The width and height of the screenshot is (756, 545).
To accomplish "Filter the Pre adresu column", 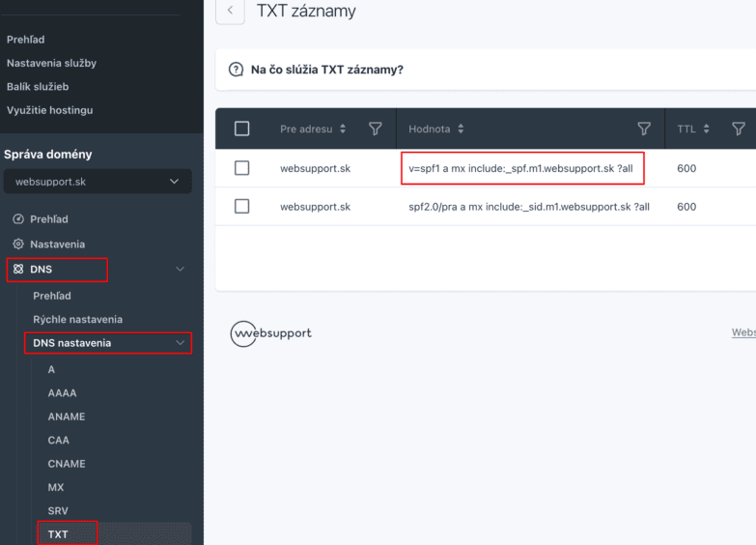I will point(376,129).
